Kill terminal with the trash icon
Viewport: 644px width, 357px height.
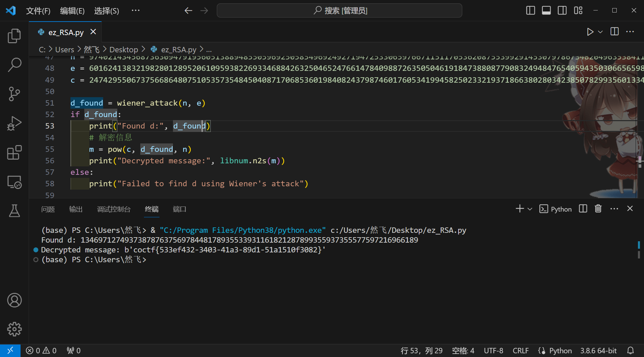click(x=598, y=209)
